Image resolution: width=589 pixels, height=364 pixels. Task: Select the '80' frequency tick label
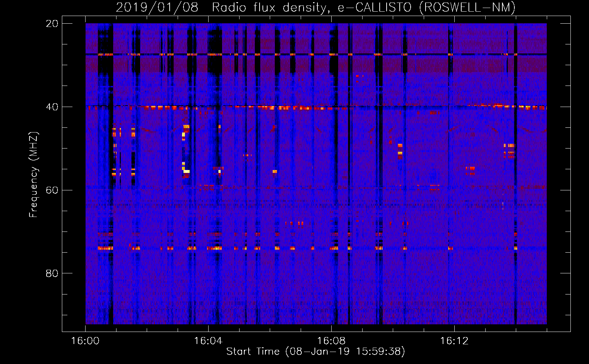pos(52,273)
